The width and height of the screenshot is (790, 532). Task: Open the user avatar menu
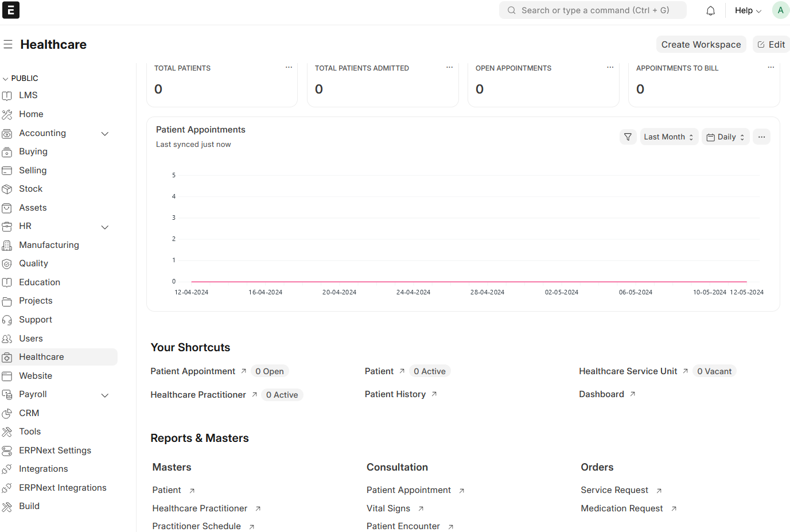[780, 10]
